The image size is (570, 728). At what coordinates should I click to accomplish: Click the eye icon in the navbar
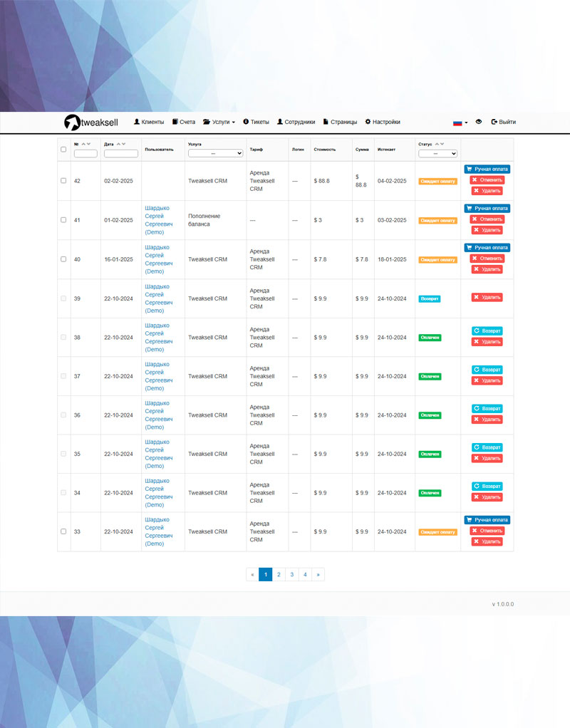(479, 122)
